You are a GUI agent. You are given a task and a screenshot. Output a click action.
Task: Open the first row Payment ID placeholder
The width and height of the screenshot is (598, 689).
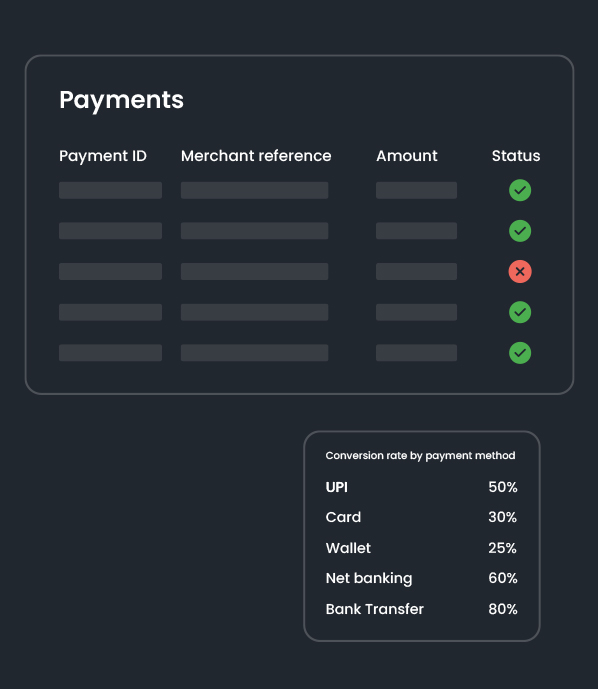click(x=110, y=190)
